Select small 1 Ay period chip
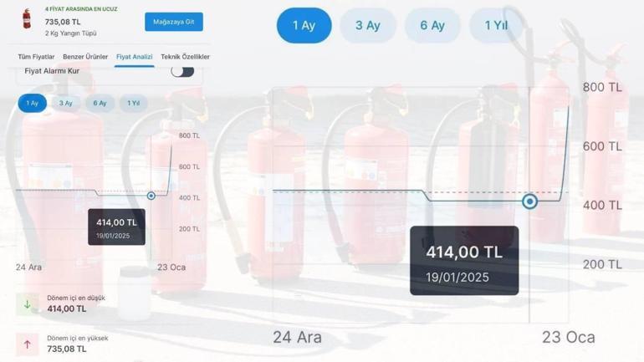This screenshot has width=644, height=362. 32,103
